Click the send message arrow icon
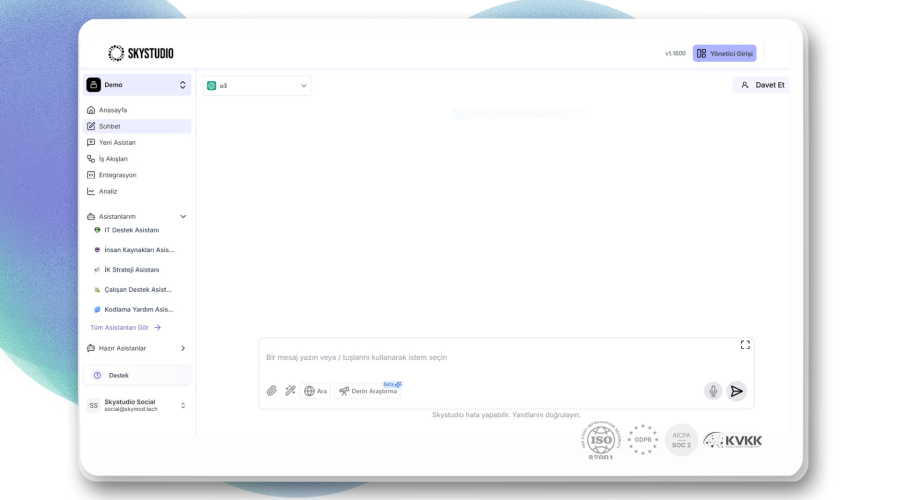The image size is (900, 500). tap(737, 391)
